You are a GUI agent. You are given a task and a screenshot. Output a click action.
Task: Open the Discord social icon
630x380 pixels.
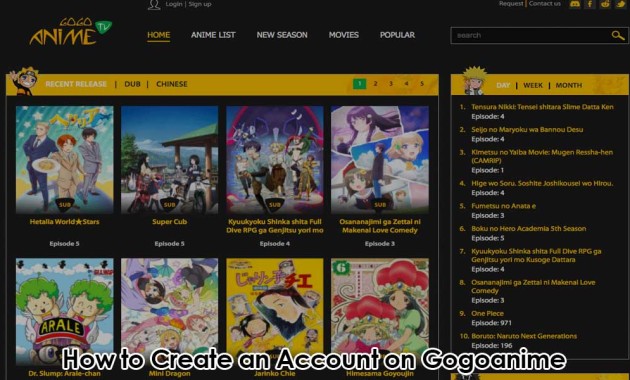(575, 4)
